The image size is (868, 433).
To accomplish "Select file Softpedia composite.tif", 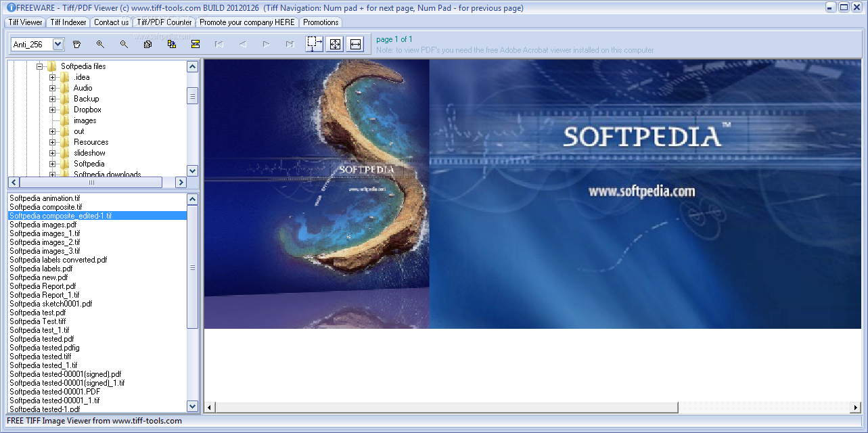I will coord(46,207).
